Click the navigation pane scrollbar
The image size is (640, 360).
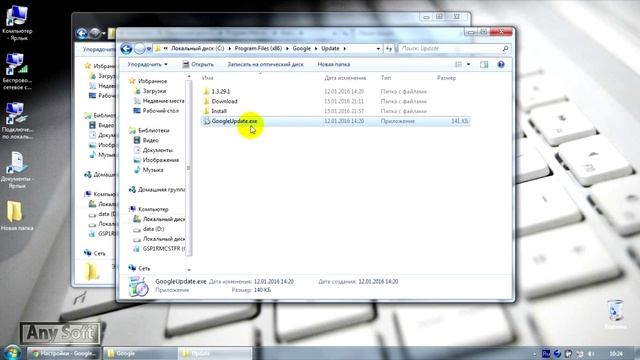(x=188, y=168)
